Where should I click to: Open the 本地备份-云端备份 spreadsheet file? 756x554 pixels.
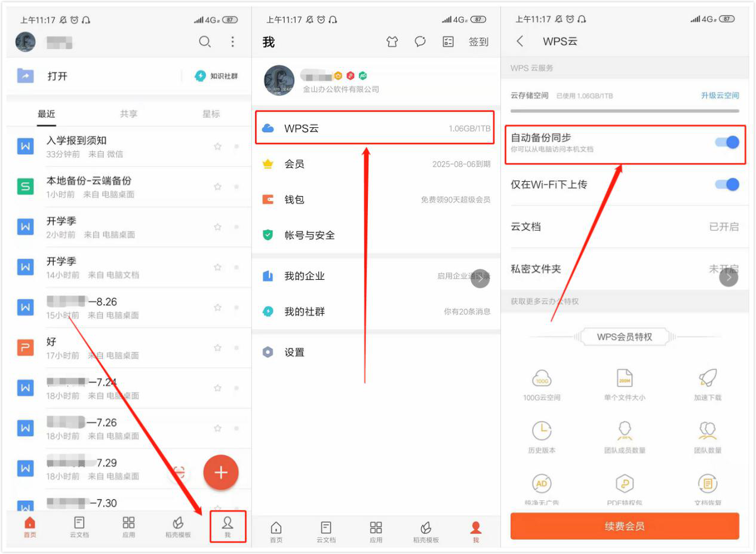(89, 186)
